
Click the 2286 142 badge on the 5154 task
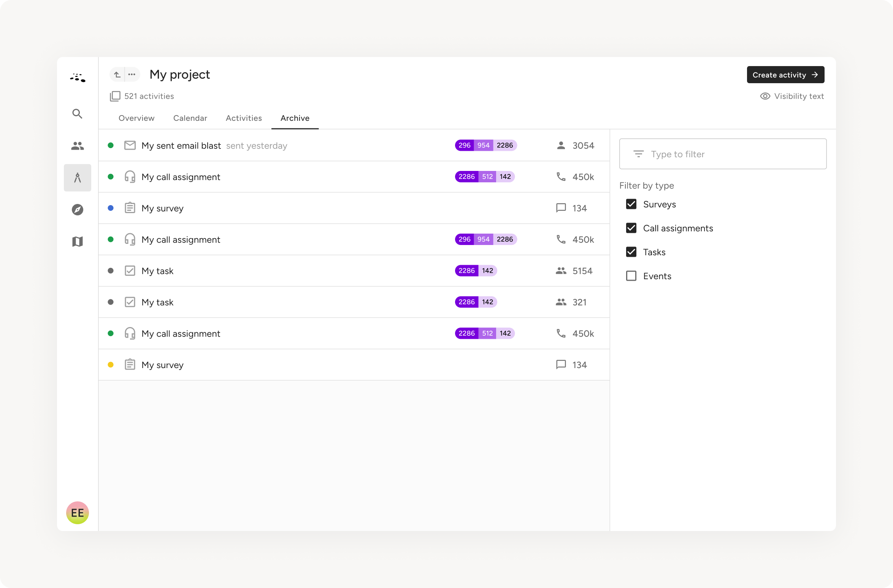[476, 271]
